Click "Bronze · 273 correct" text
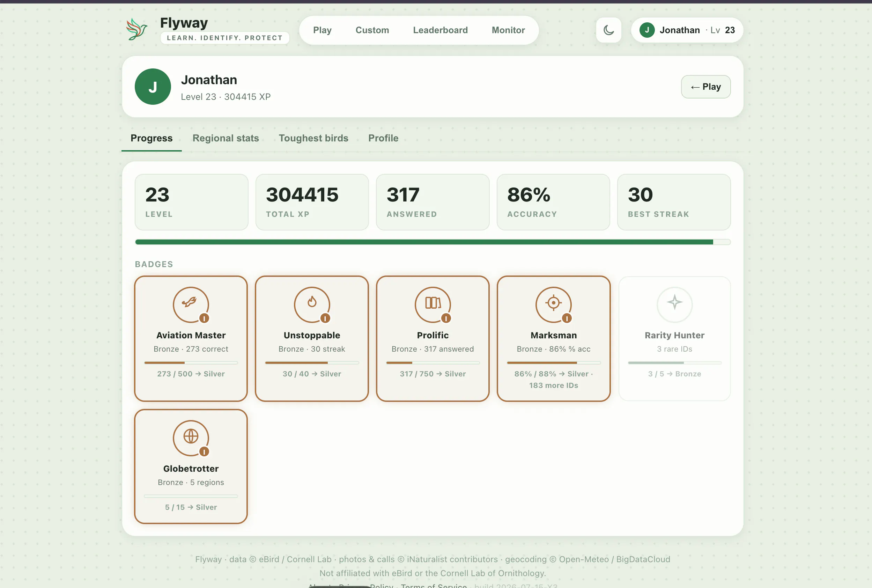Screen dimensions: 872x588 click(x=191, y=349)
